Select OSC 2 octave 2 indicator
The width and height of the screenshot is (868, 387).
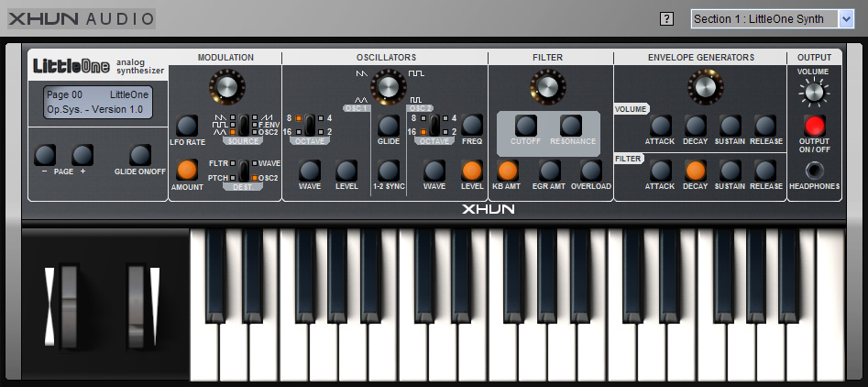(445, 132)
